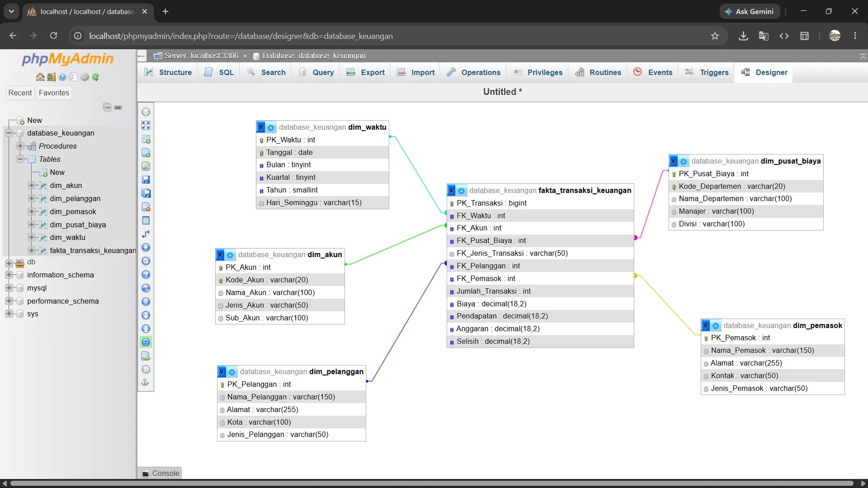Click the Move menu icon
The height and width of the screenshot is (488, 868).
[146, 370]
